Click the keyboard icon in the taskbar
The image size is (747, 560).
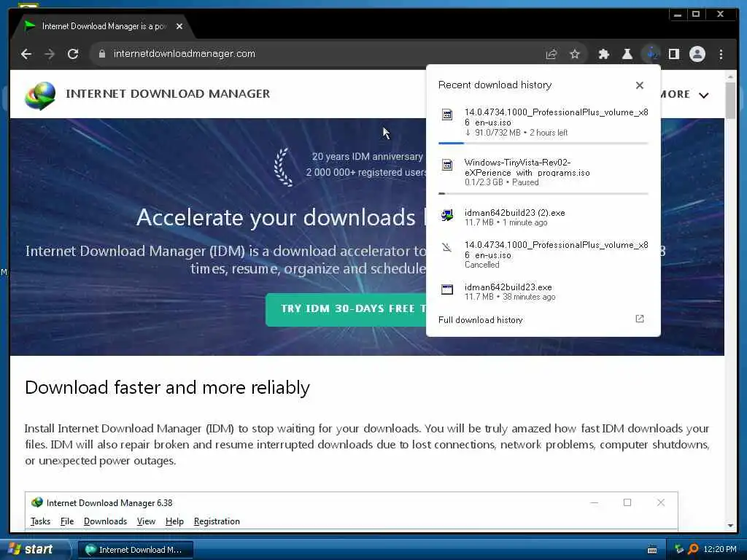[x=651, y=551]
